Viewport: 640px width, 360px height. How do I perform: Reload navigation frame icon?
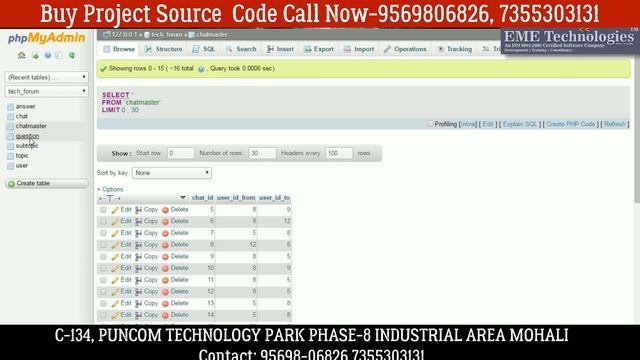tap(72, 56)
